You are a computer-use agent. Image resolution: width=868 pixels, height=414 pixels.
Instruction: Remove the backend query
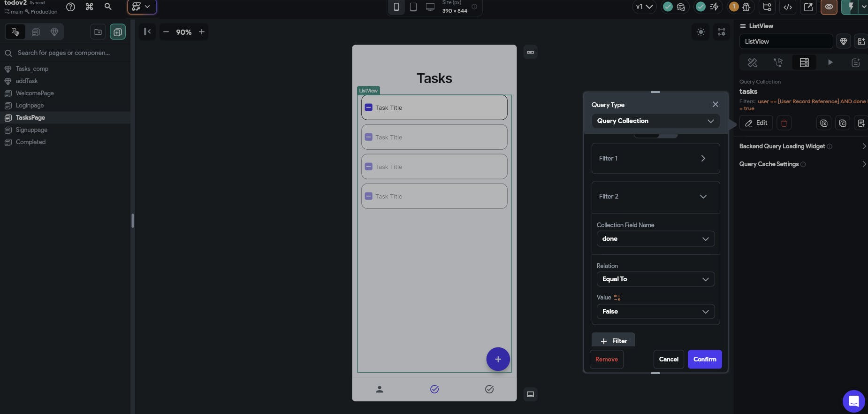point(607,360)
